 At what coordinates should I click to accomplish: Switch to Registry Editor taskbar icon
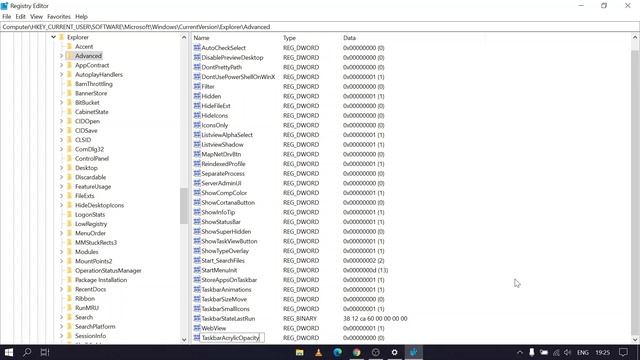click(x=413, y=352)
